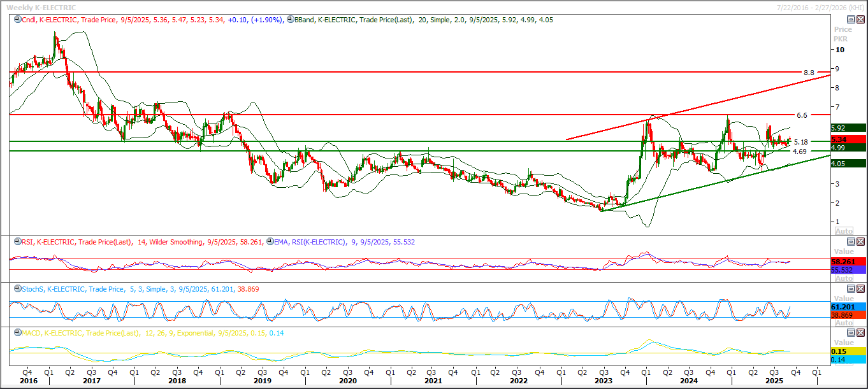Click the clock icon beside Cndl label

(x=17, y=20)
